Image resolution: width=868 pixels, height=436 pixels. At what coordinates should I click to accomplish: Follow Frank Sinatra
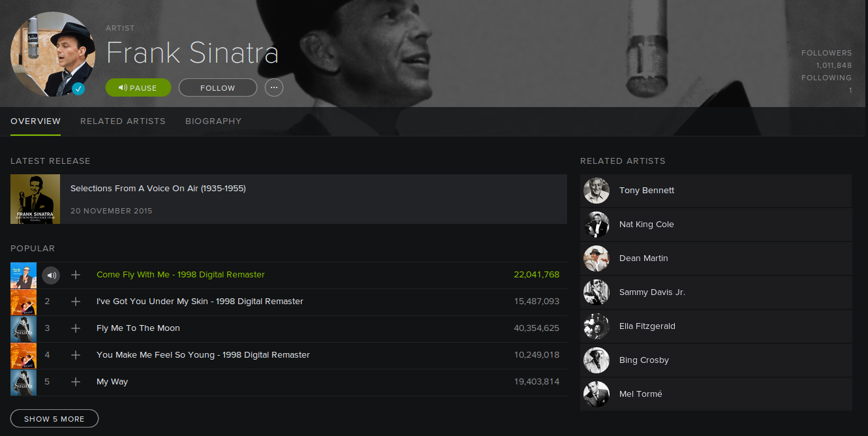click(x=218, y=87)
